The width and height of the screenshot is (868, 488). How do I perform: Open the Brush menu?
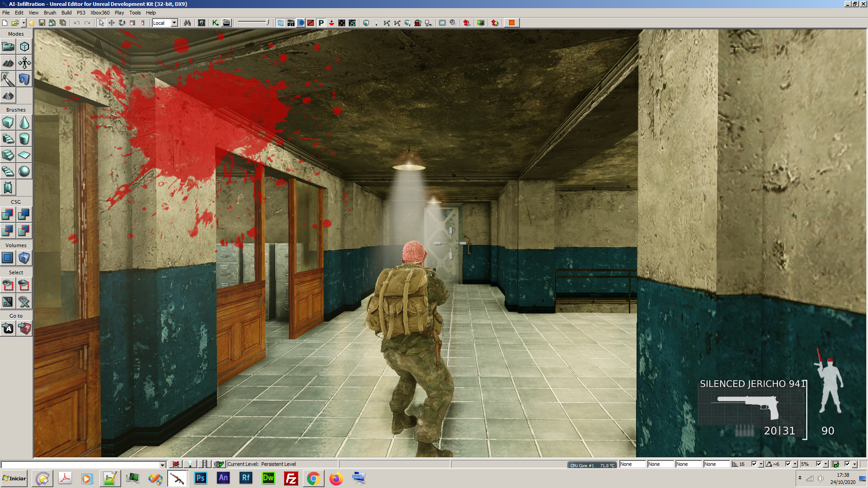coord(50,13)
